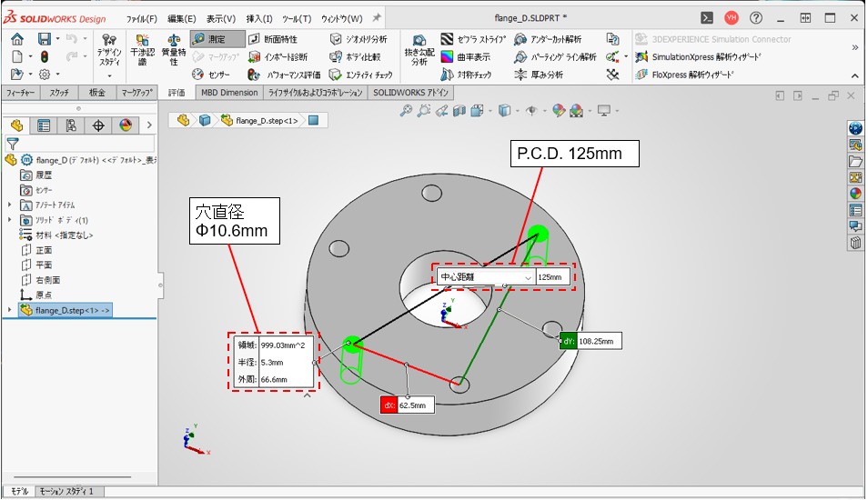Open the edit appearance color ball
The height and width of the screenshot is (500, 868).
point(559,111)
